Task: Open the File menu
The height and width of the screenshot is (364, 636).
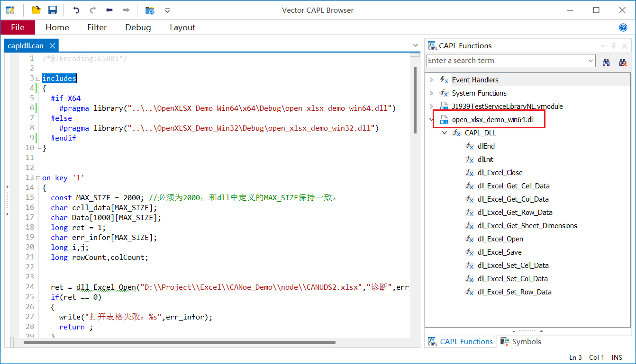Action: pyautogui.click(x=18, y=27)
